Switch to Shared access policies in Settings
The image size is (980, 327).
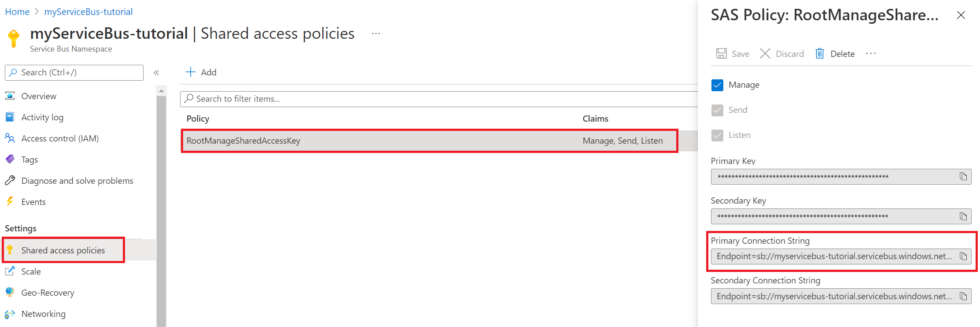[x=63, y=250]
